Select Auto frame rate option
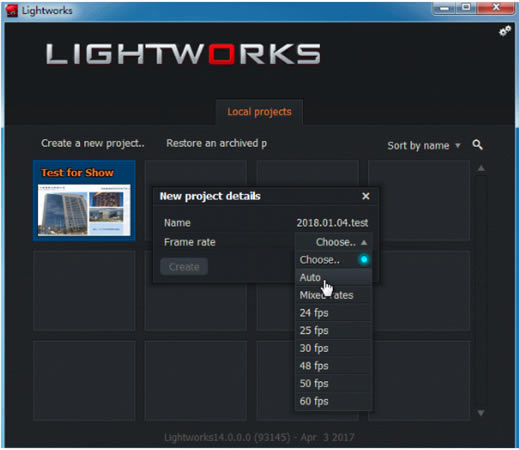The width and height of the screenshot is (519, 450). [x=334, y=277]
